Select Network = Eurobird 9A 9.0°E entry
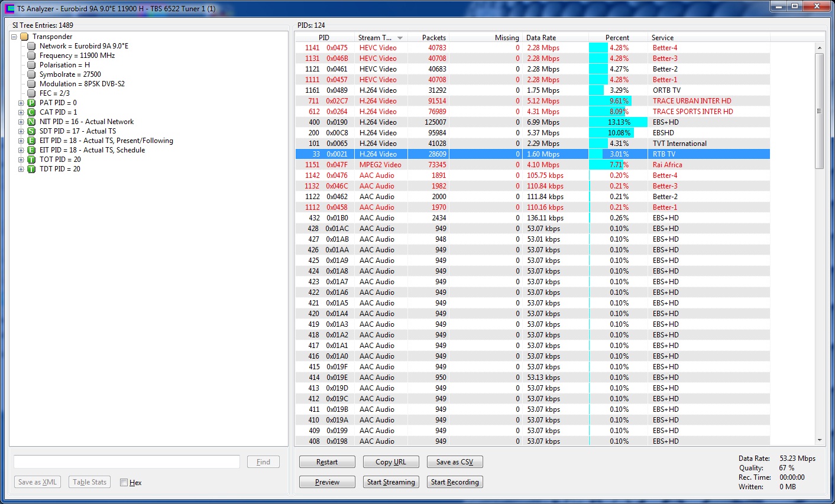The height and width of the screenshot is (504, 835). coord(84,46)
